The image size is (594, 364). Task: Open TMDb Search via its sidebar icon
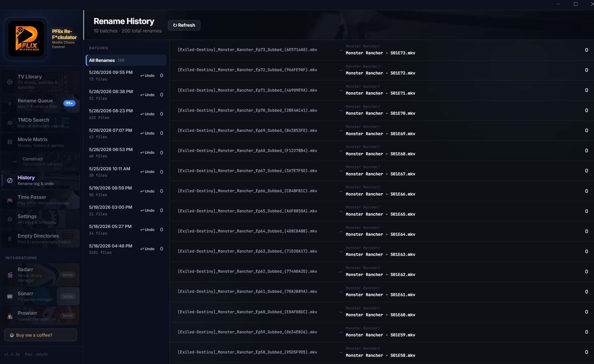(x=10, y=123)
